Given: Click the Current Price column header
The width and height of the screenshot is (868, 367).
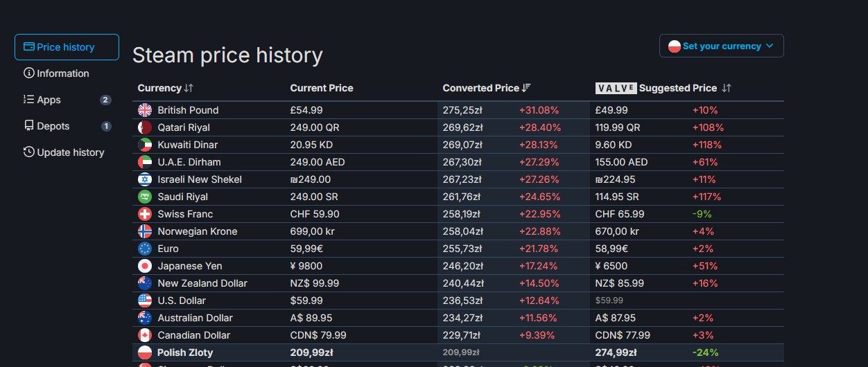Looking at the screenshot, I should pos(322,88).
